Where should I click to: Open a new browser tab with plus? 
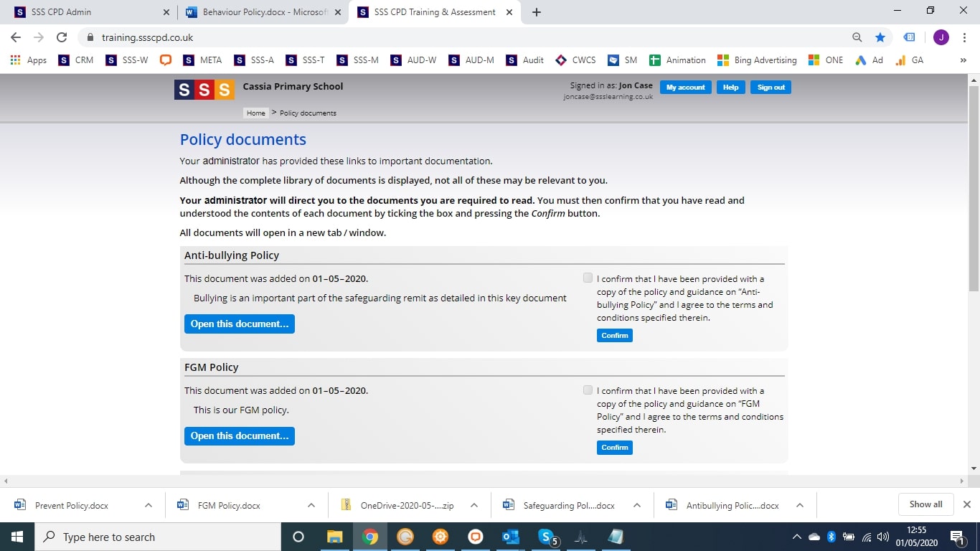coord(537,12)
